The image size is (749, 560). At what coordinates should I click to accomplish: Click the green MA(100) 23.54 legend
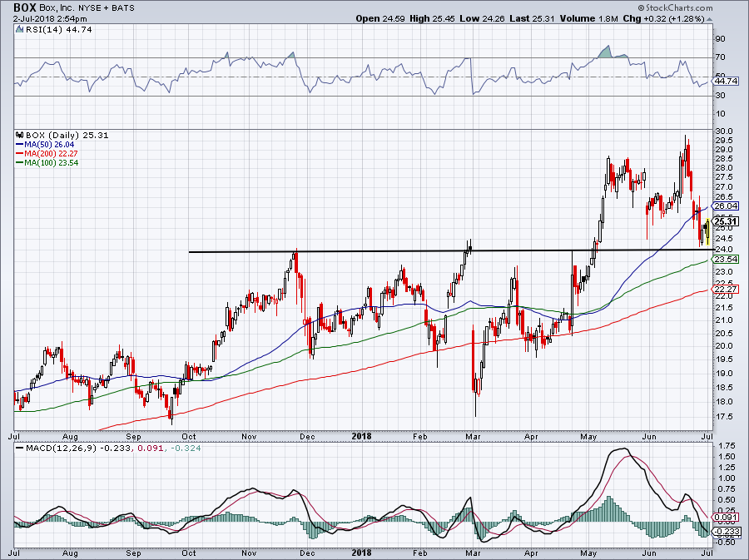pos(47,162)
